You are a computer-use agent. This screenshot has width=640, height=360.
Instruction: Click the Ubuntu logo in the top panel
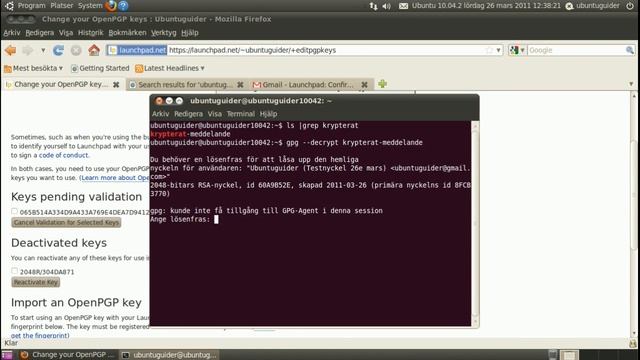[x=9, y=6]
